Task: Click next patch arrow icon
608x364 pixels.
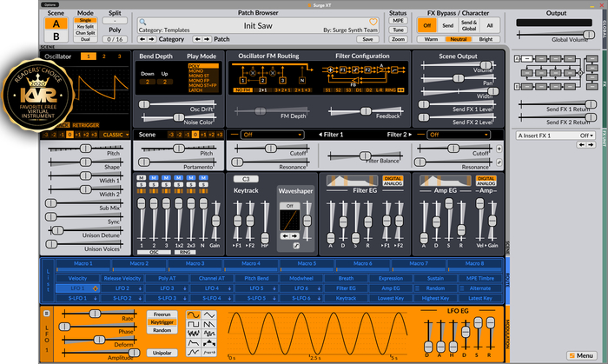Action: pos(207,39)
